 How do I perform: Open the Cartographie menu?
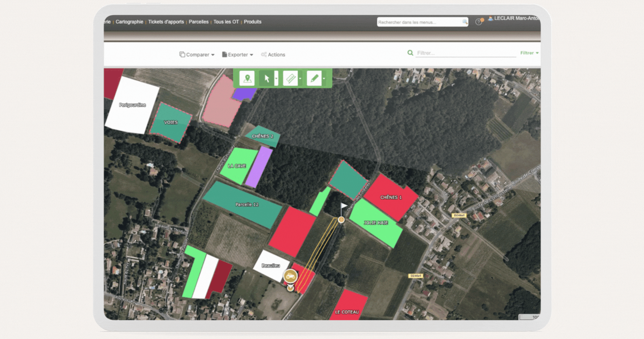pos(129,22)
